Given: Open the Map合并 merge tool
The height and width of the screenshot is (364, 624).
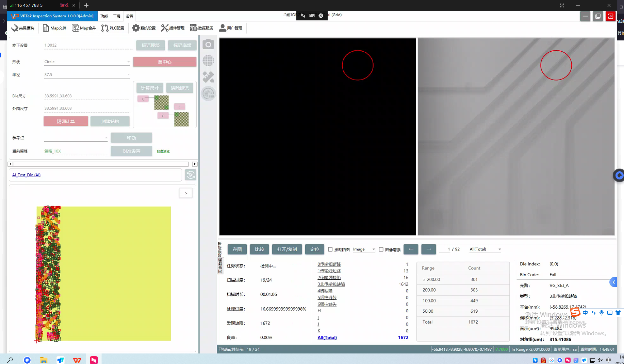Looking at the screenshot, I should click(x=84, y=28).
